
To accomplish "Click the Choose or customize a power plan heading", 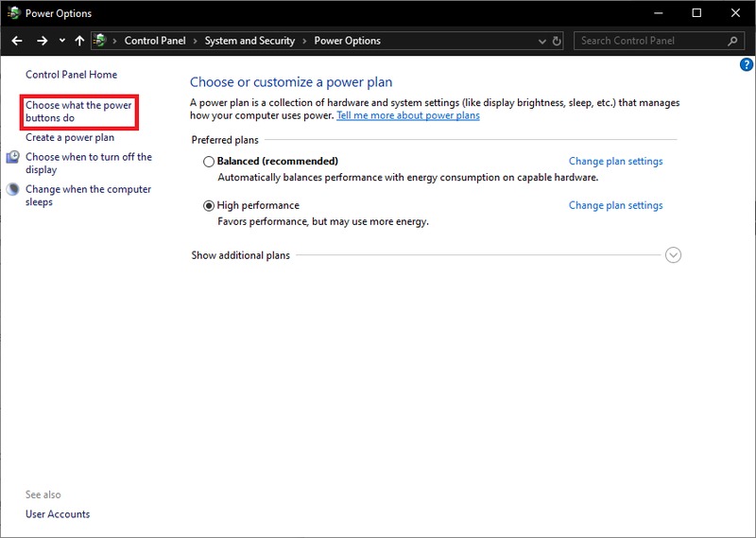I will pos(291,82).
